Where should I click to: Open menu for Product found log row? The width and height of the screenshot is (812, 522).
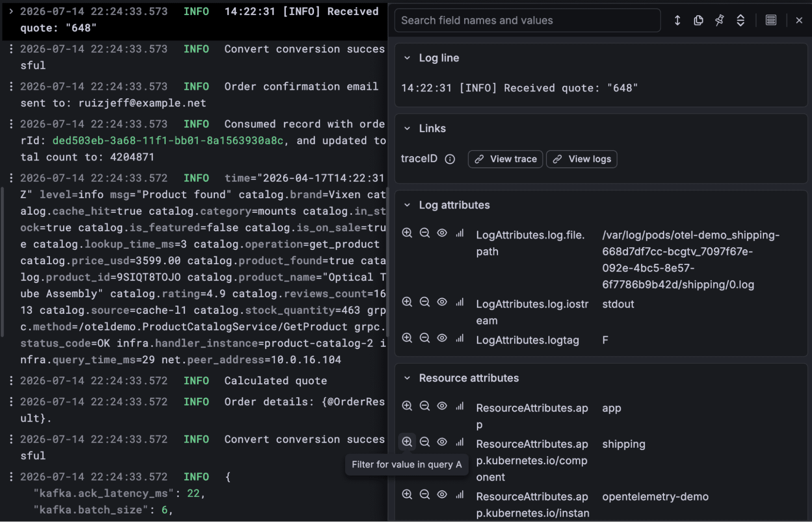click(x=11, y=178)
